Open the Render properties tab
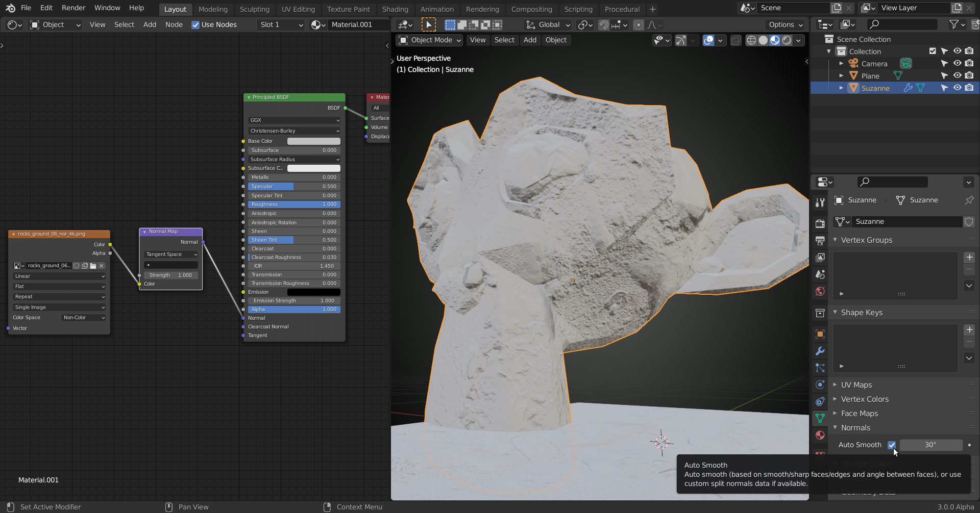Screen dimensions: 980x513 820,223
